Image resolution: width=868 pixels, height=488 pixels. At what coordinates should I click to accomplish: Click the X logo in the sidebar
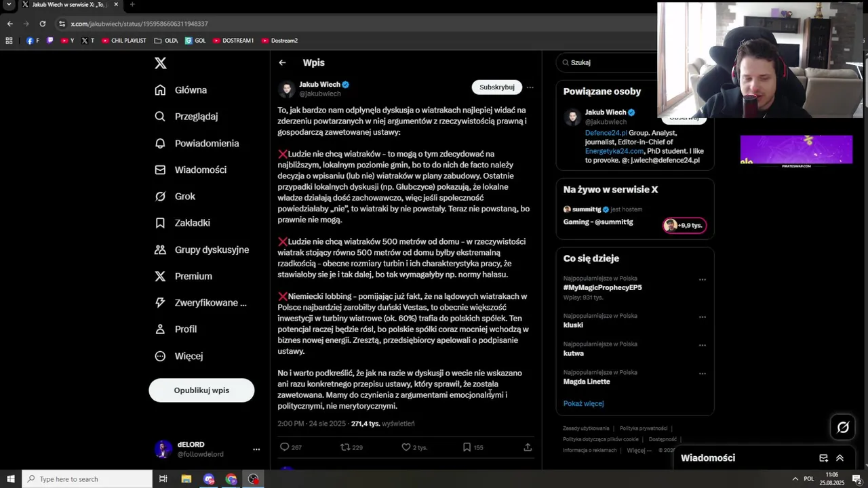tap(160, 63)
